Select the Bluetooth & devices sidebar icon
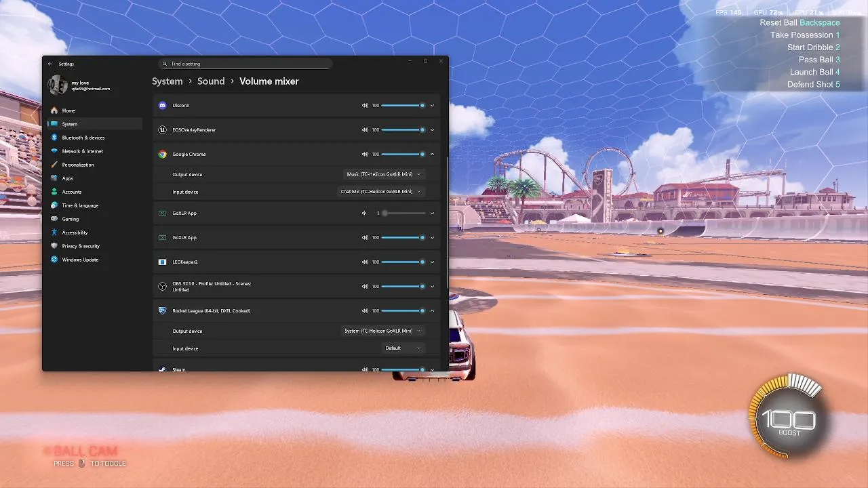The height and width of the screenshot is (488, 868). (x=54, y=138)
